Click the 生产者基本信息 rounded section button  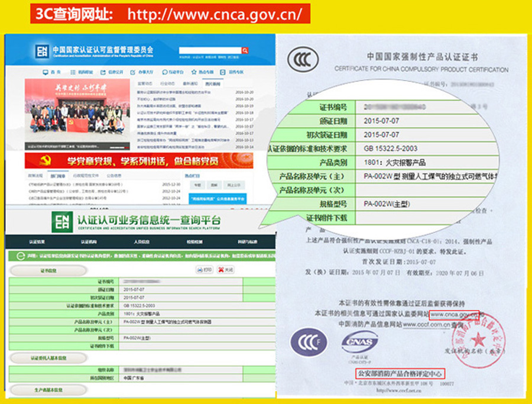pos(48,390)
